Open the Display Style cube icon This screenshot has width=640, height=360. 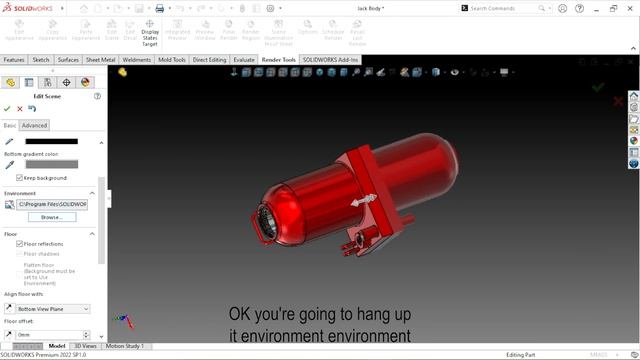pyautogui.click(x=436, y=72)
